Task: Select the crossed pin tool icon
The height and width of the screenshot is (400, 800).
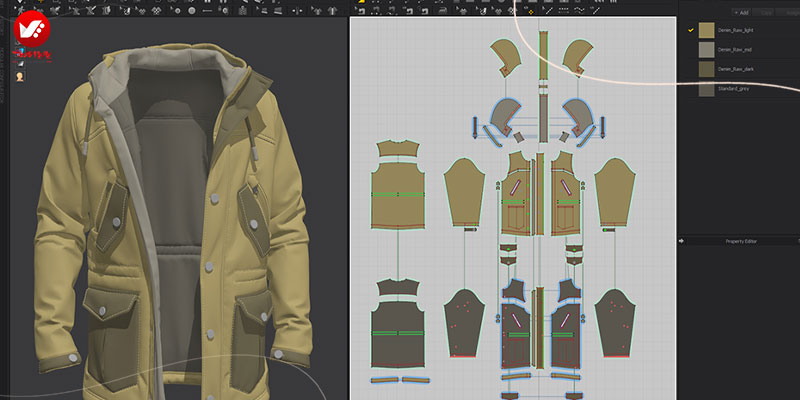Action: [91, 10]
